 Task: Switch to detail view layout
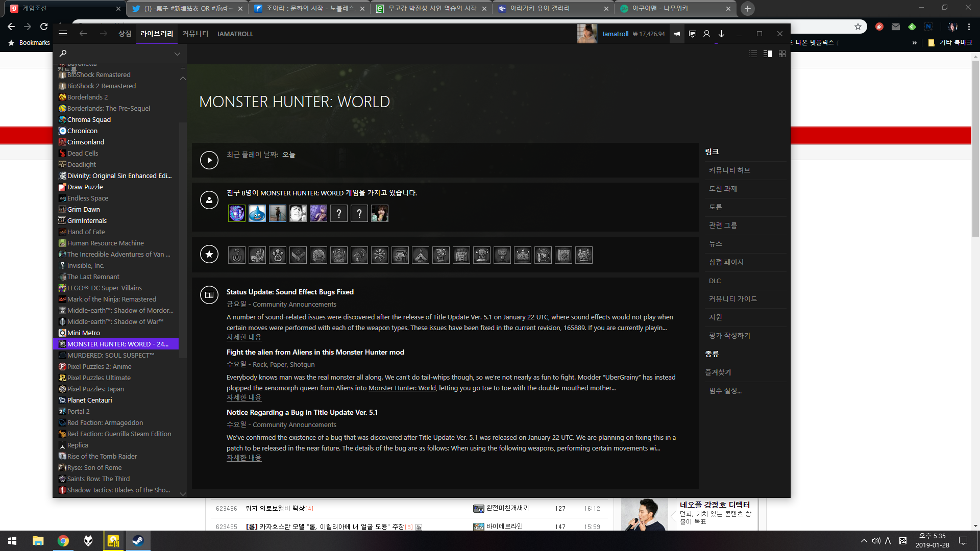click(767, 54)
